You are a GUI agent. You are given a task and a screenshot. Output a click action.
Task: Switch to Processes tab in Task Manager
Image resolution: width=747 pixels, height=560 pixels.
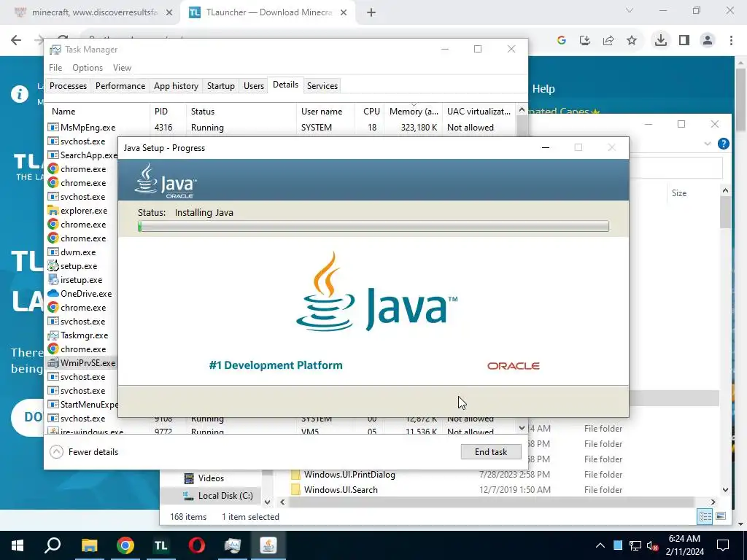pyautogui.click(x=68, y=86)
